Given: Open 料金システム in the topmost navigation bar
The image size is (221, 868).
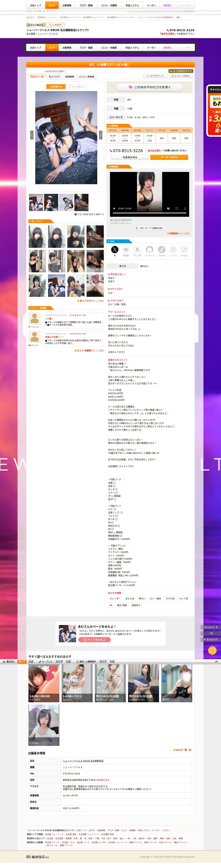Looking at the screenshot, I should point(132,5).
